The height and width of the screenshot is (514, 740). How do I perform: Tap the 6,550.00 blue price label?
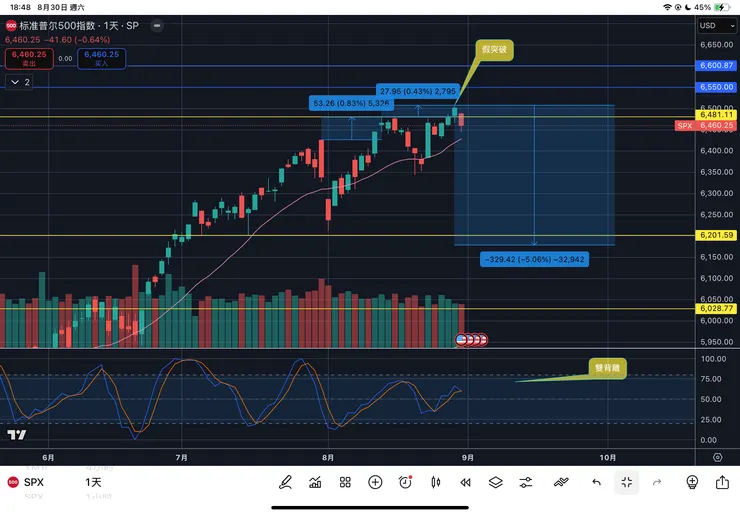coord(716,87)
